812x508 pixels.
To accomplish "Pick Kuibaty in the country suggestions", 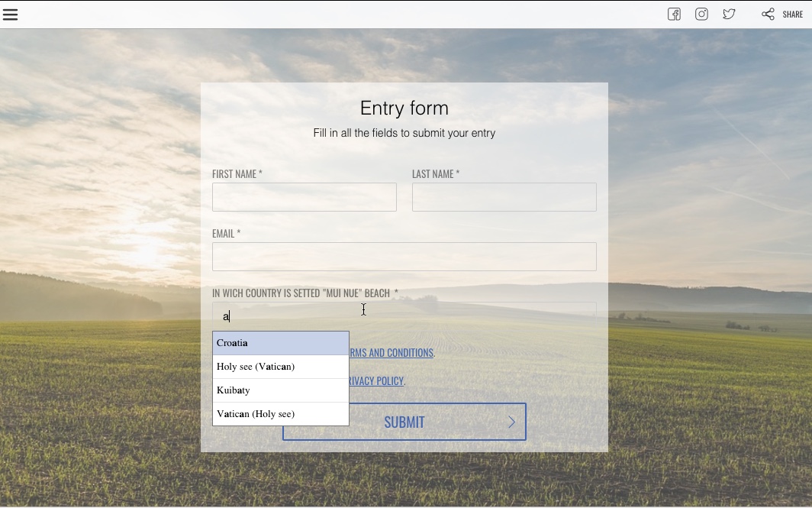I will point(280,390).
